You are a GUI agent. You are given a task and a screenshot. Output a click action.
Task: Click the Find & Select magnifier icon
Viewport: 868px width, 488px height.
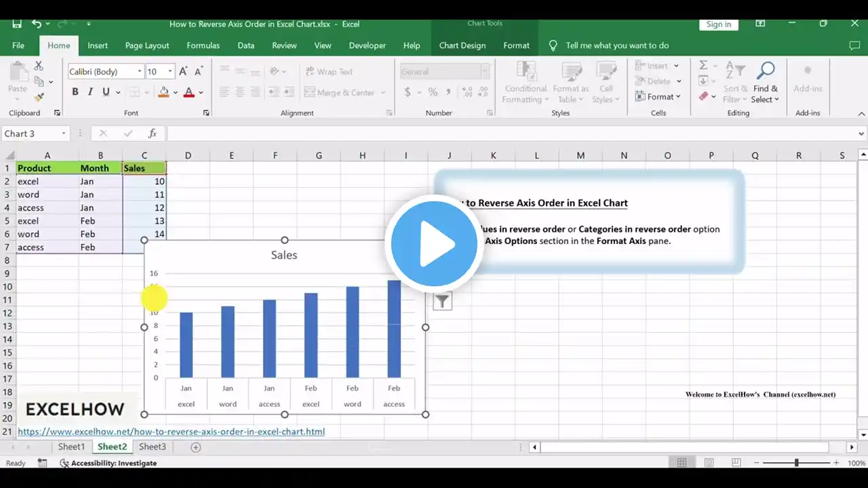point(766,70)
